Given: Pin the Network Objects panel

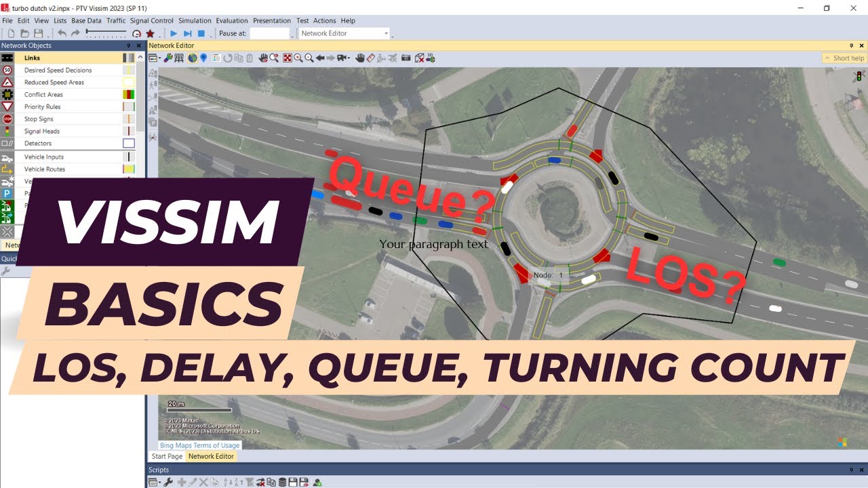Looking at the screenshot, I should tap(129, 45).
